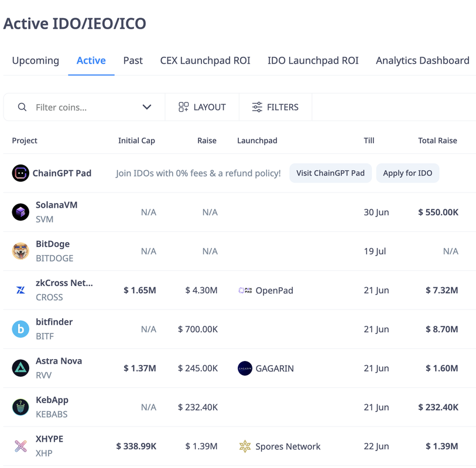Screen dimensions: 476x468
Task: Click the ChainGPT Pad name text
Action: tap(62, 173)
